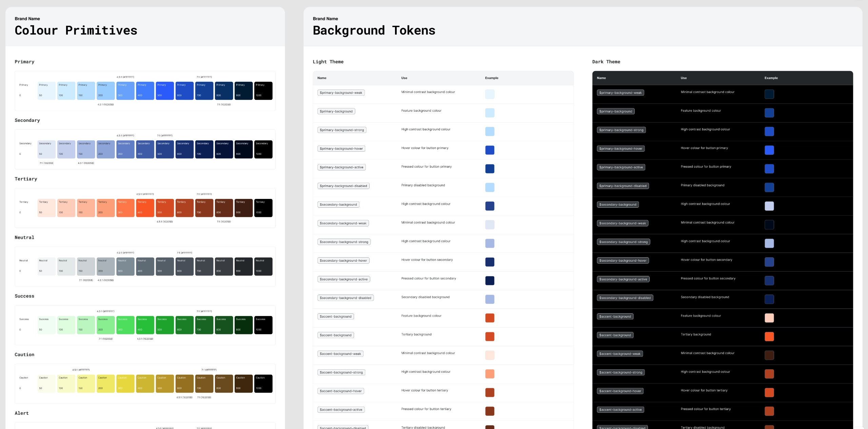Click the Dark Theme section title
Screen dimensions: 868x429
[x=606, y=62]
